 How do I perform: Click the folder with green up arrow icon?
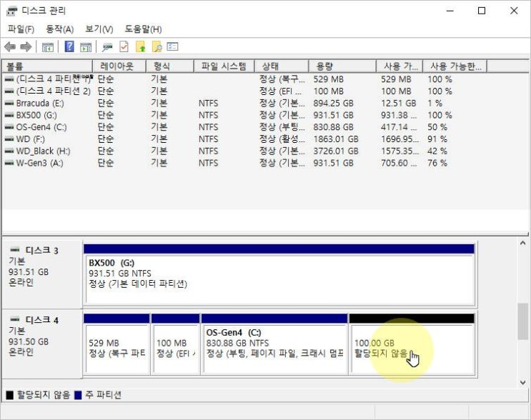click(x=141, y=46)
